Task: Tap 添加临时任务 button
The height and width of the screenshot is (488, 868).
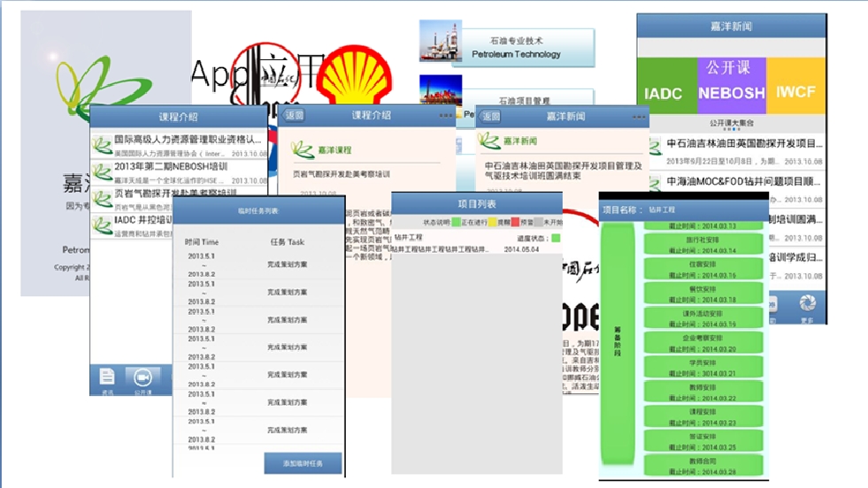Action: coord(303,463)
